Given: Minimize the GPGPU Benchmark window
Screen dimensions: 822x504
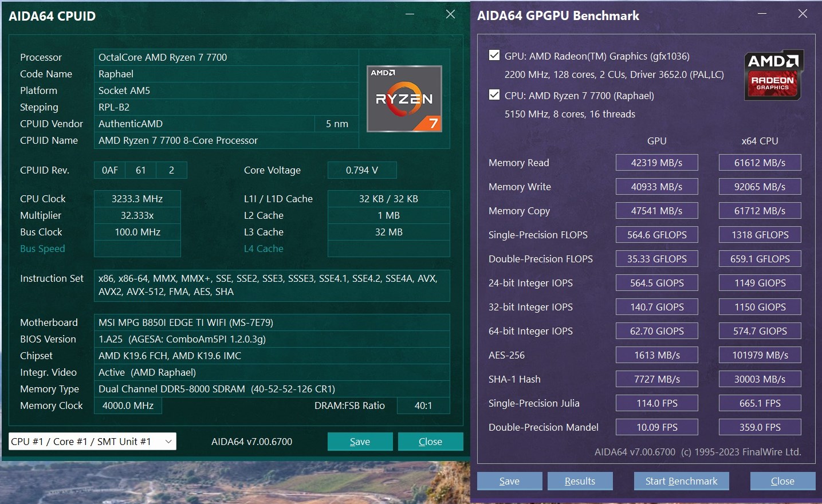Looking at the screenshot, I should click(762, 14).
